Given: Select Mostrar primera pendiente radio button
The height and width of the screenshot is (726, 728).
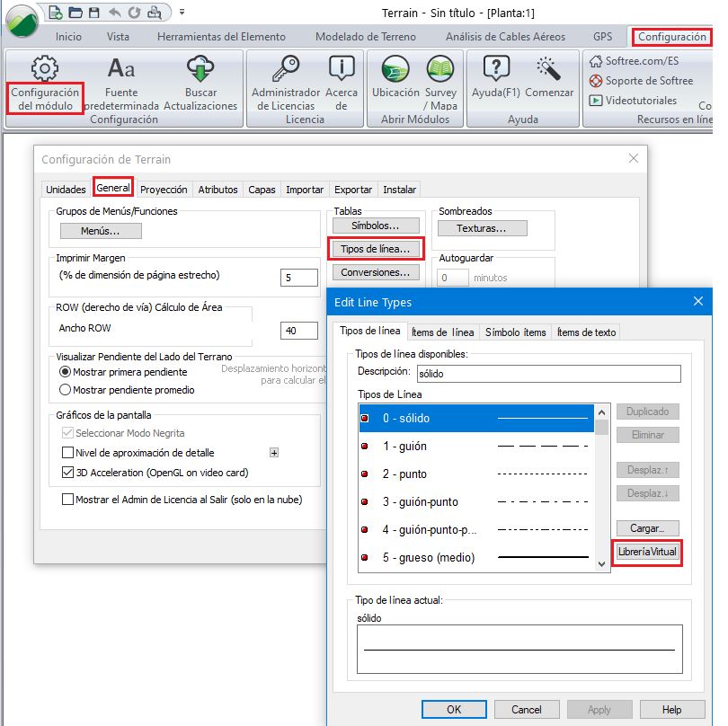Looking at the screenshot, I should click(65, 372).
